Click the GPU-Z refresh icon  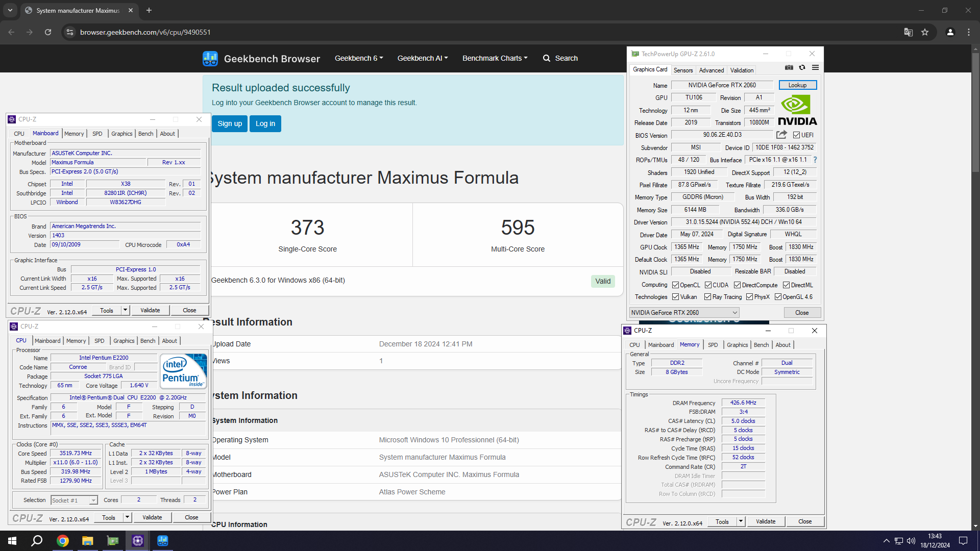[x=802, y=67]
